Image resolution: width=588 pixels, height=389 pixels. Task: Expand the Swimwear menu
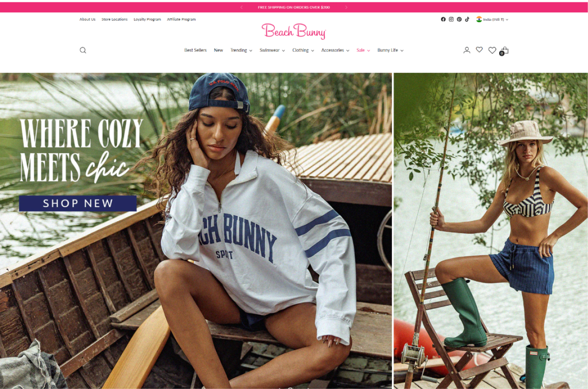click(x=272, y=50)
